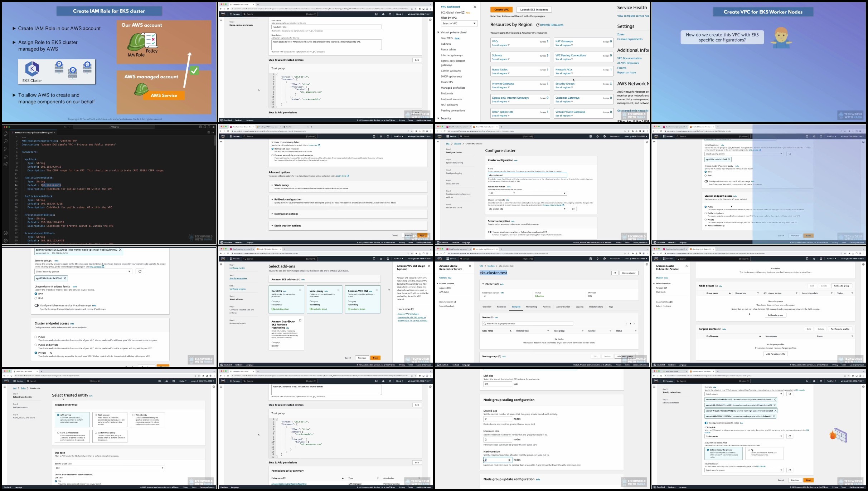Image resolution: width=868 pixels, height=491 pixels.
Task: Click the orange Create VPC button
Action: (x=501, y=10)
